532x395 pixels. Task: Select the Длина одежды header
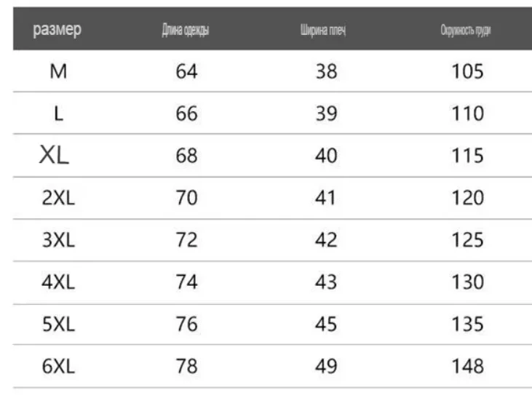(186, 30)
